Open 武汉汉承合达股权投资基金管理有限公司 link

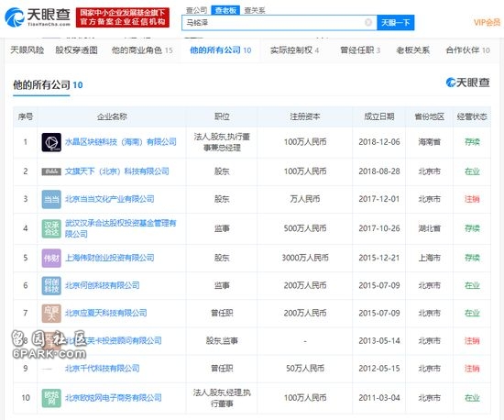coord(121,228)
